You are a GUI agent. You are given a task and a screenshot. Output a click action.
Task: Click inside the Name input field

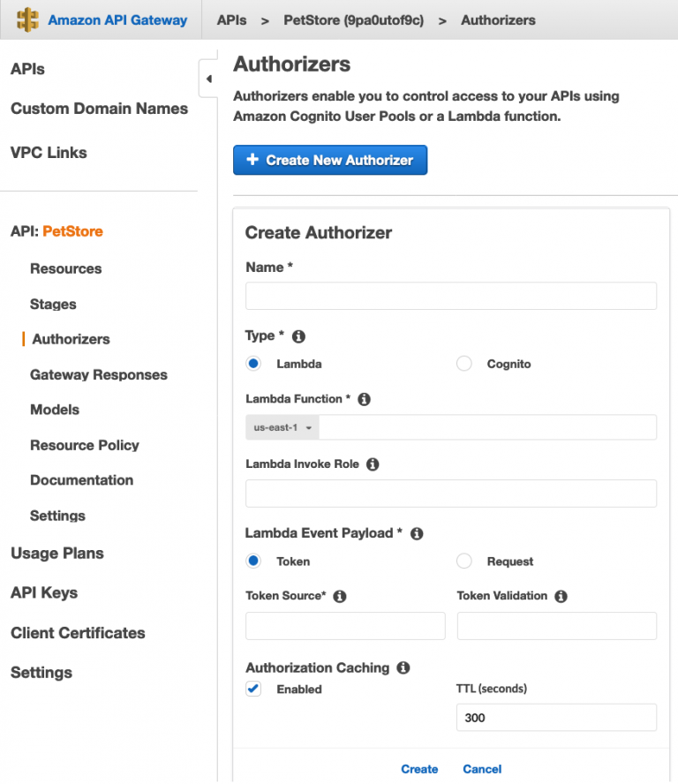coord(450,296)
